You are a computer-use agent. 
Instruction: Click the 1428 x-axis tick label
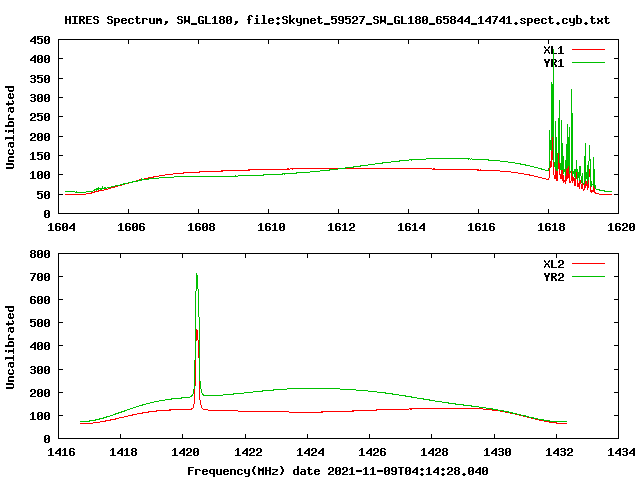click(x=434, y=452)
